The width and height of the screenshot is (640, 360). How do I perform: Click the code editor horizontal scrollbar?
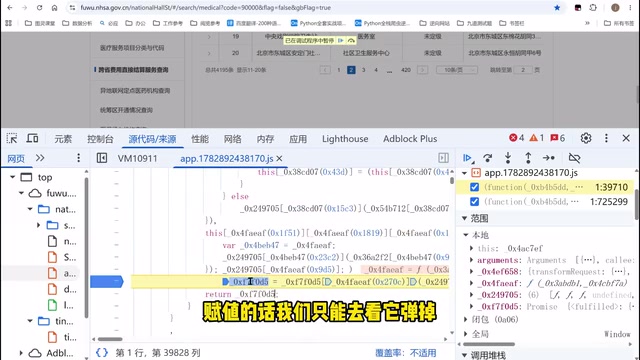[110, 339]
